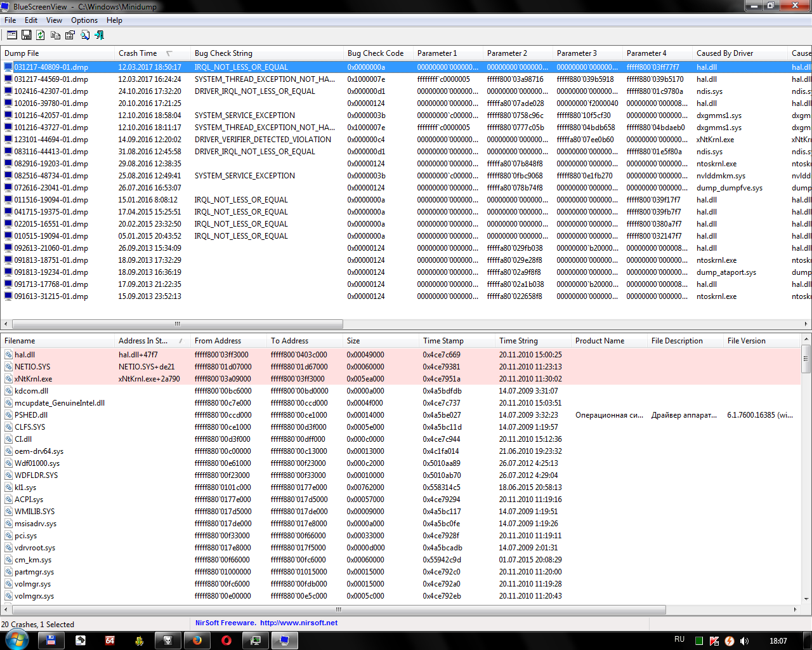The height and width of the screenshot is (650, 812).
Task: Select the oem-drv64.sys driver row
Action: (400, 451)
